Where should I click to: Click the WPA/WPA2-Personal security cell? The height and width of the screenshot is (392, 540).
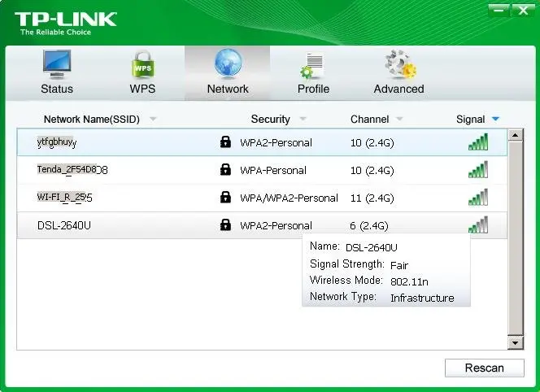289,198
